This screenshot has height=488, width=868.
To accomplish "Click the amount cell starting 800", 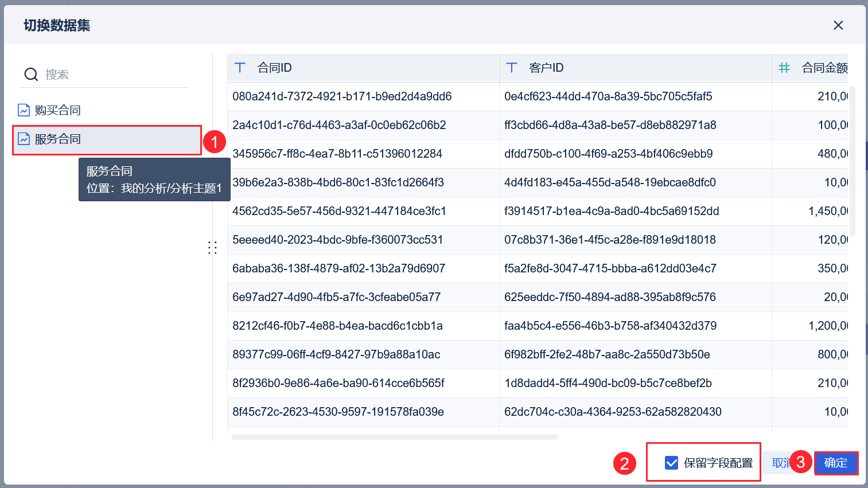I will click(x=810, y=354).
